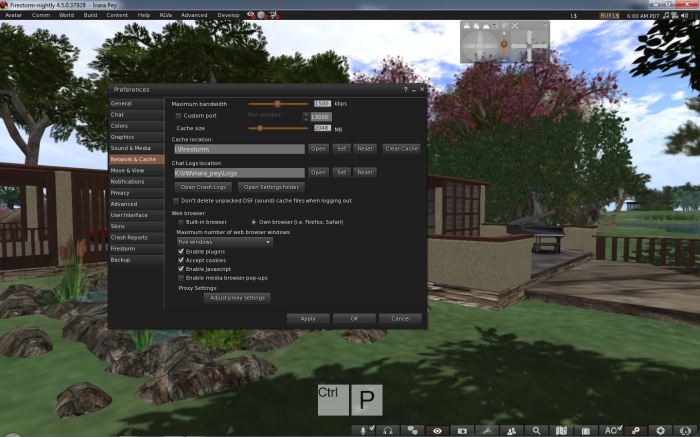
Task: Open the snapshot camera tool
Action: coord(461,429)
